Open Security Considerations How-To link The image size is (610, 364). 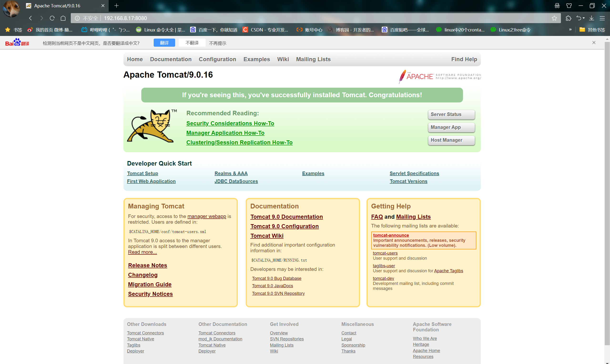coord(230,123)
